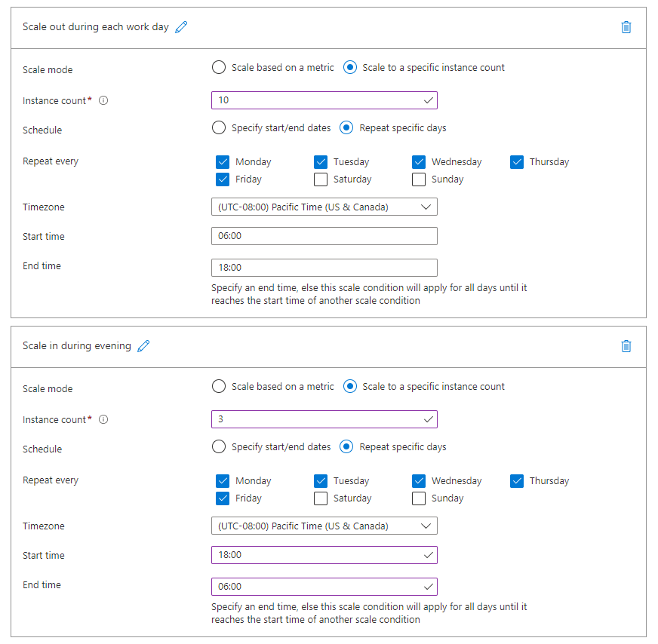Expand Timezone dropdown in the evening condition
The image size is (658, 644).
tap(324, 526)
